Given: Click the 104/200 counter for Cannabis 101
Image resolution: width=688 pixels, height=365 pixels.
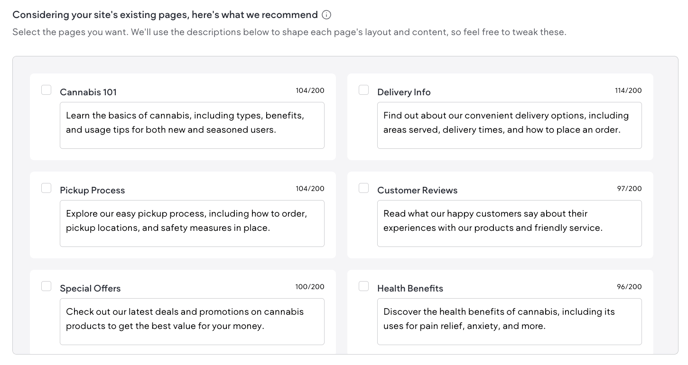Looking at the screenshot, I should tap(310, 90).
